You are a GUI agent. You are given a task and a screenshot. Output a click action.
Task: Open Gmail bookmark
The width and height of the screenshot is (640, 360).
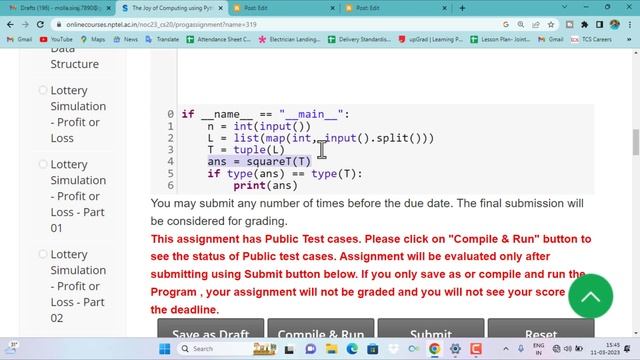[x=20, y=39]
